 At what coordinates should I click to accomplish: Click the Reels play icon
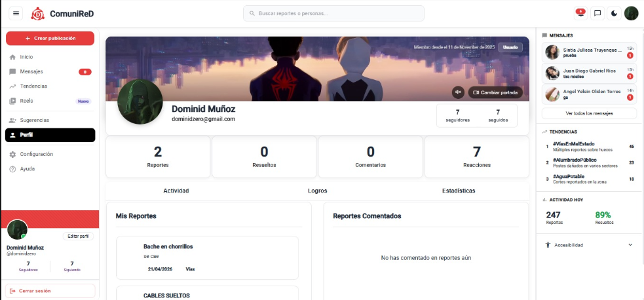pyautogui.click(x=12, y=101)
